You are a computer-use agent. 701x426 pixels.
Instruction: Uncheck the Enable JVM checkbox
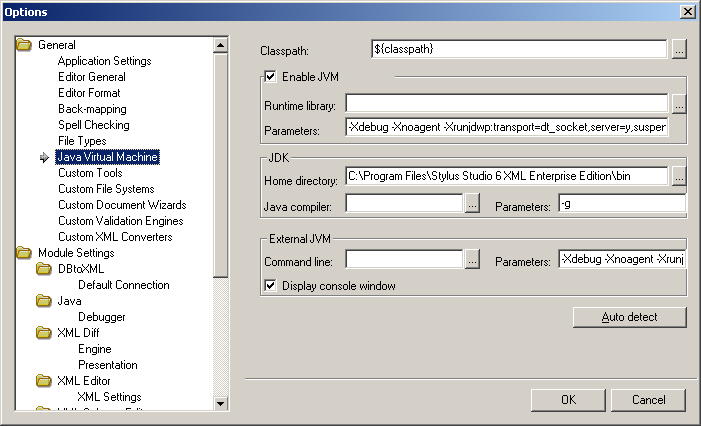[x=270, y=76]
